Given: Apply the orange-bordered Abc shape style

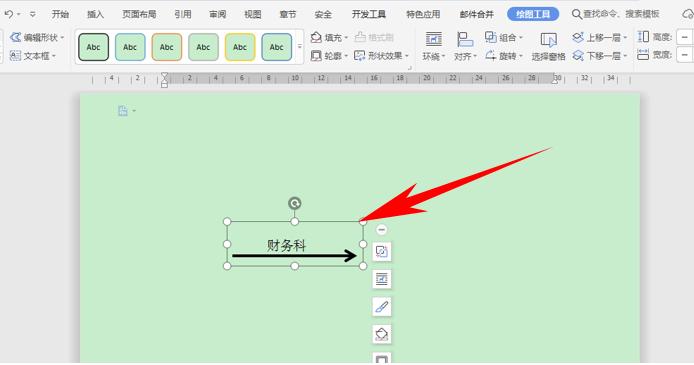Looking at the screenshot, I should (x=166, y=47).
